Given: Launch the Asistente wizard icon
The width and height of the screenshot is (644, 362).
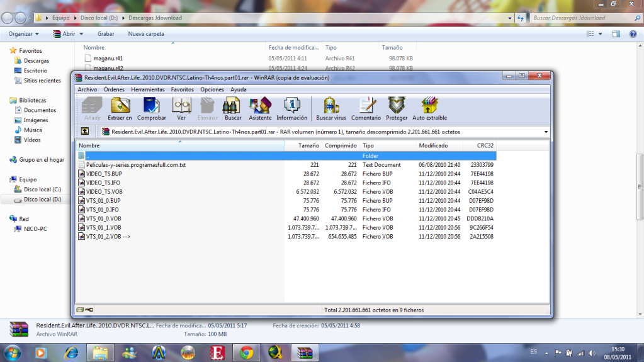Looking at the screenshot, I should pos(260,108).
